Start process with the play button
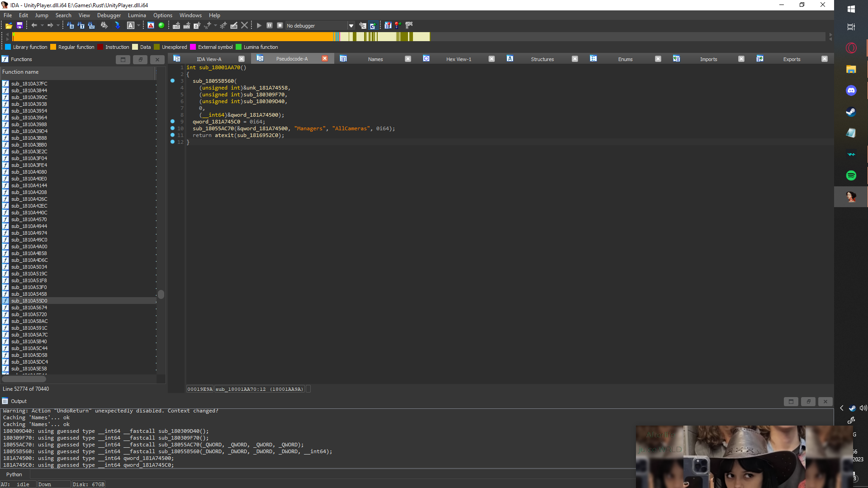 coord(259,25)
